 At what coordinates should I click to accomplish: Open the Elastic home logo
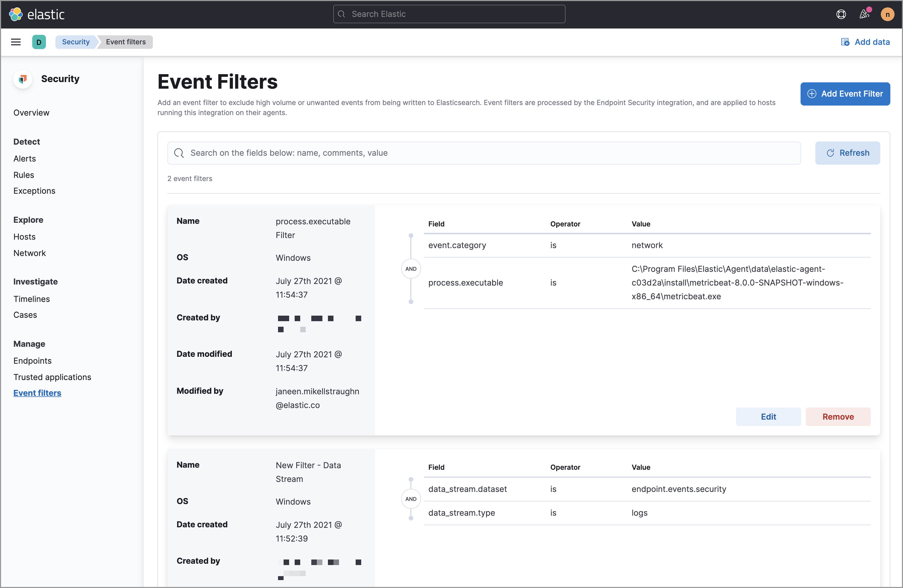click(37, 14)
